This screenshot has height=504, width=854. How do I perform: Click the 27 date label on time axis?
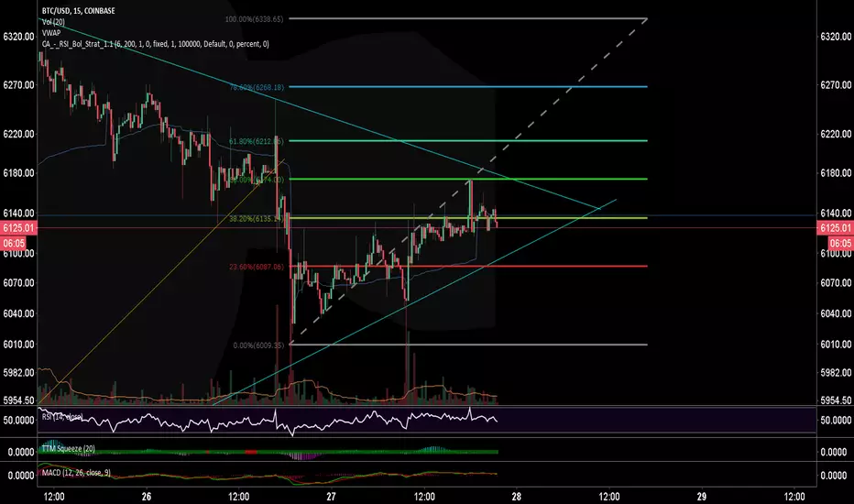click(x=331, y=497)
